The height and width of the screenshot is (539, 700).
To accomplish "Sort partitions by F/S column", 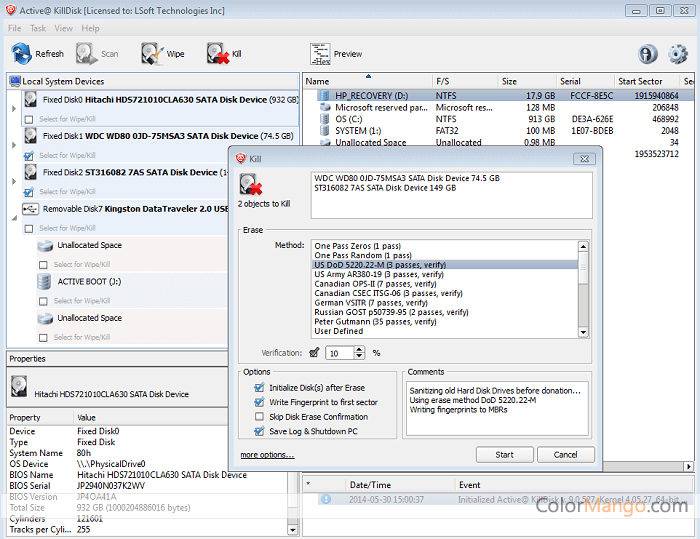I will click(465, 81).
